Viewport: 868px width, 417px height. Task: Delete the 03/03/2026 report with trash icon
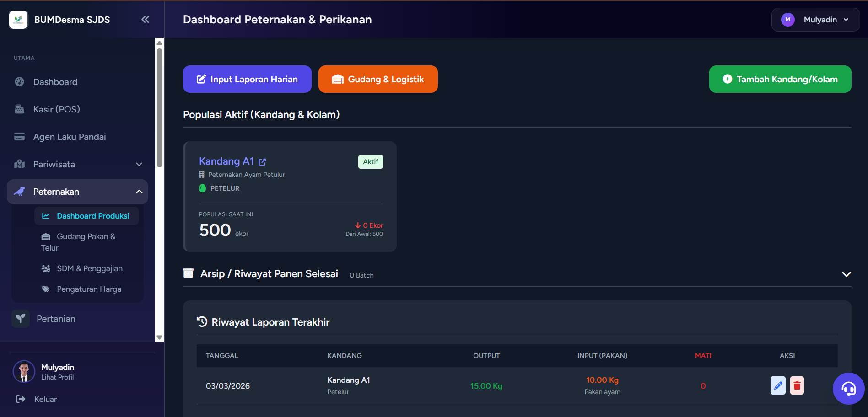coord(797,385)
